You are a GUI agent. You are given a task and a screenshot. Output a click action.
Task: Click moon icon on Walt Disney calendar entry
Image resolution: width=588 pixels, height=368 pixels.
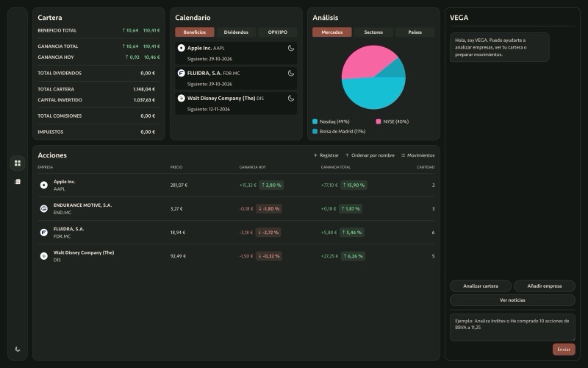[290, 99]
